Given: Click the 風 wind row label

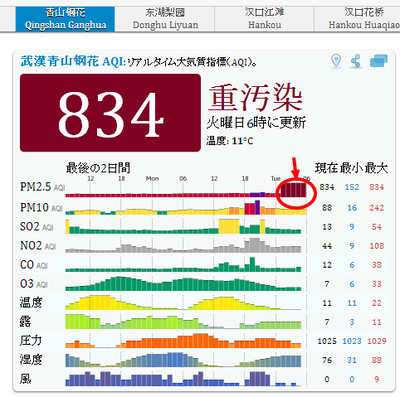Looking at the screenshot, I should (25, 379).
